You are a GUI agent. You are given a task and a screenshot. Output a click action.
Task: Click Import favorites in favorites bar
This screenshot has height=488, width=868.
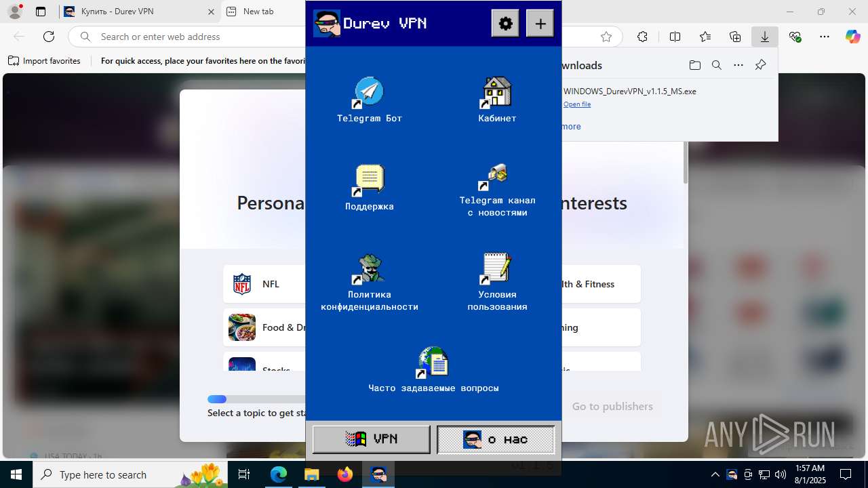45,61
